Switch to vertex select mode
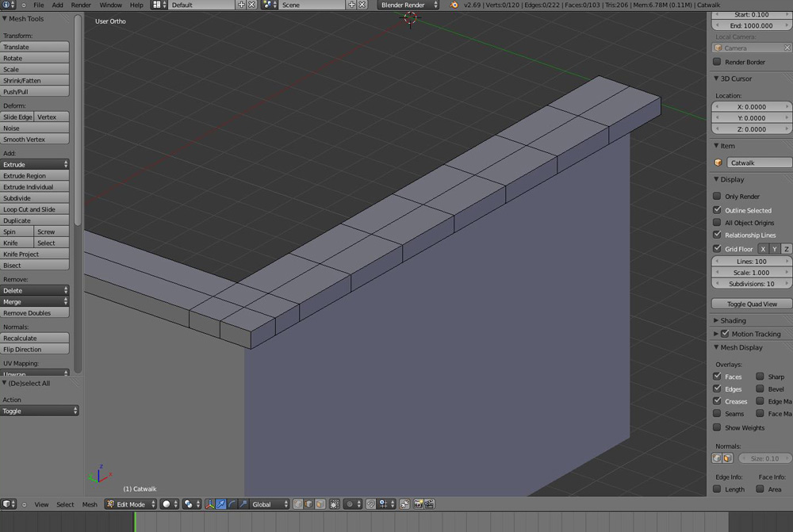 (x=298, y=504)
